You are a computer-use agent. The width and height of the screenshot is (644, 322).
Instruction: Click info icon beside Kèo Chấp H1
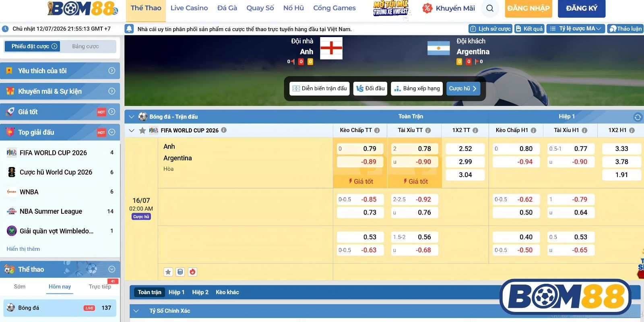[534, 130]
